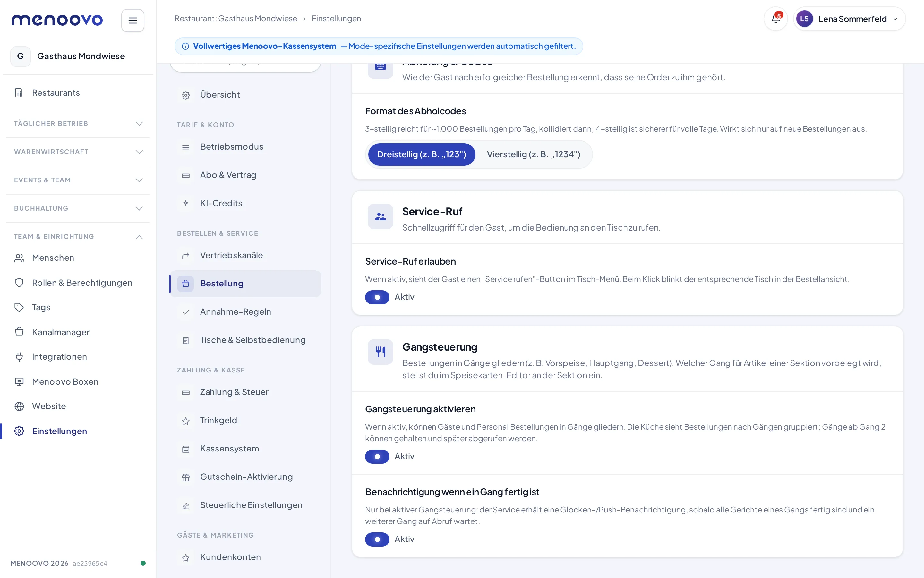Open Annahme-Regeln settings

pyautogui.click(x=245, y=312)
